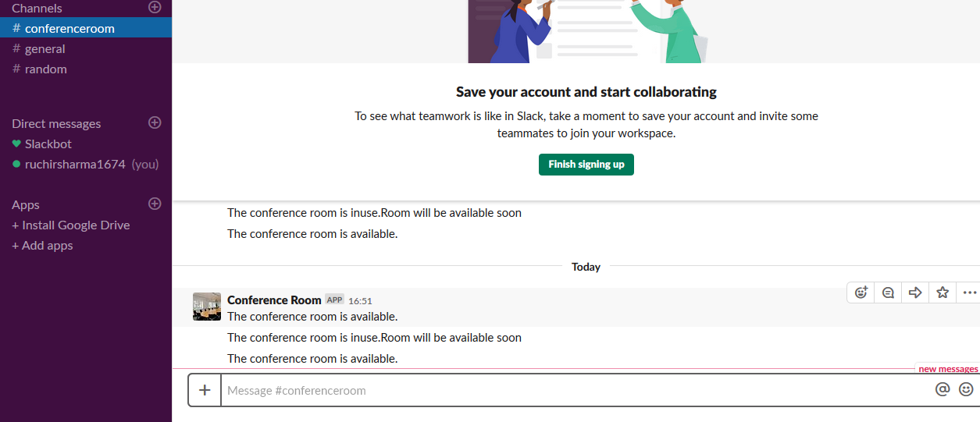The image size is (980, 422).
Task: Add a reaction to the message
Action: click(x=861, y=293)
